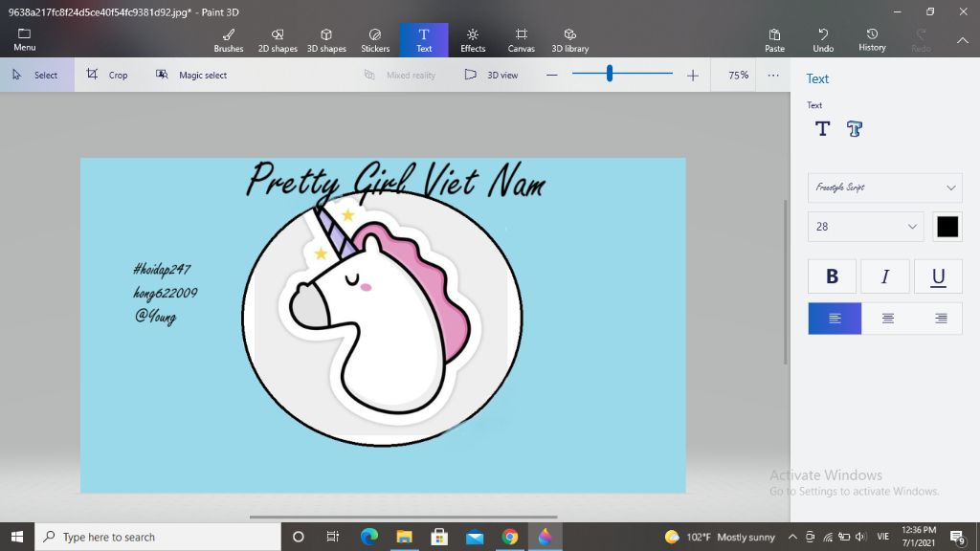
Task: Open the Mail app from taskbar
Action: (475, 537)
